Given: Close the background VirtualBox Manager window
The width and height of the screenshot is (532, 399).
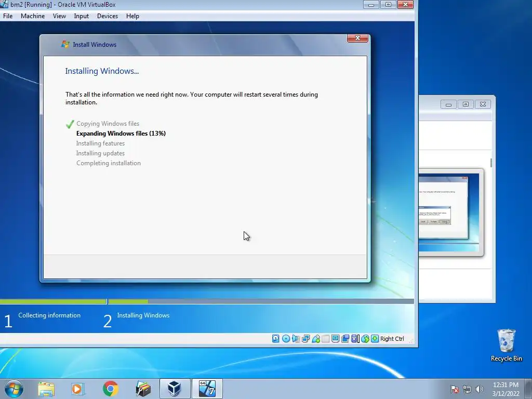Looking at the screenshot, I should coord(483,104).
